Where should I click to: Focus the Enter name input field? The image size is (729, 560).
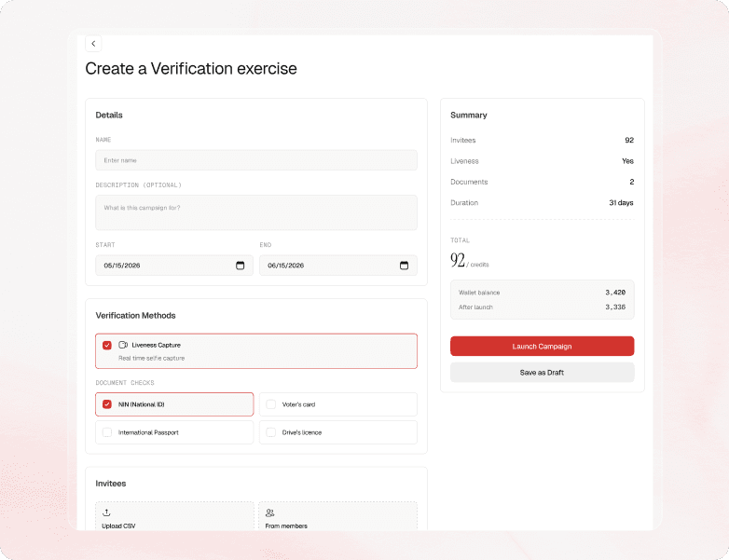pos(256,160)
